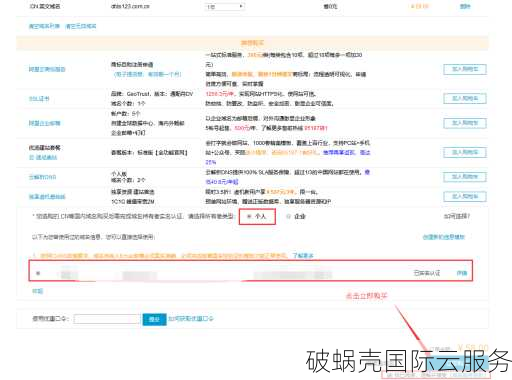Click the domain name text in the top row
This screenshot has height=380, width=512.
click(130, 6)
